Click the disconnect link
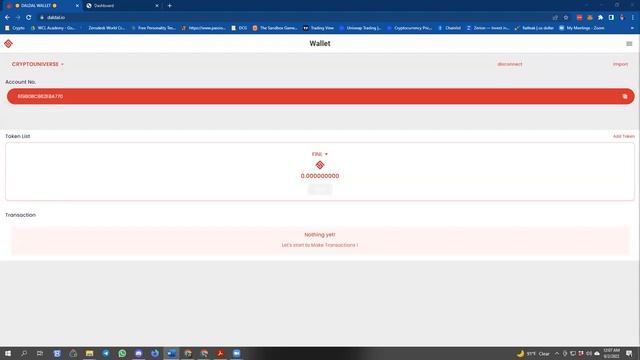This screenshot has height=360, width=640. coord(509,64)
